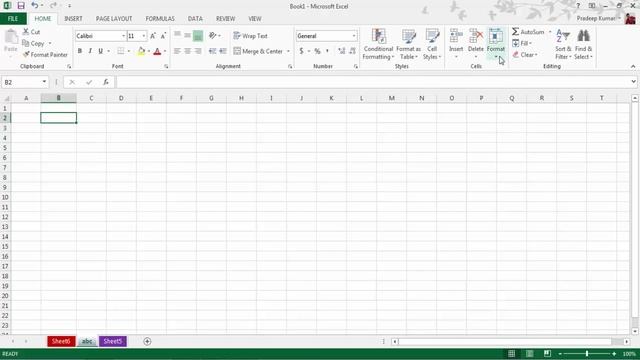Switch to the INSERT tab
The width and height of the screenshot is (640, 360).
click(x=73, y=18)
